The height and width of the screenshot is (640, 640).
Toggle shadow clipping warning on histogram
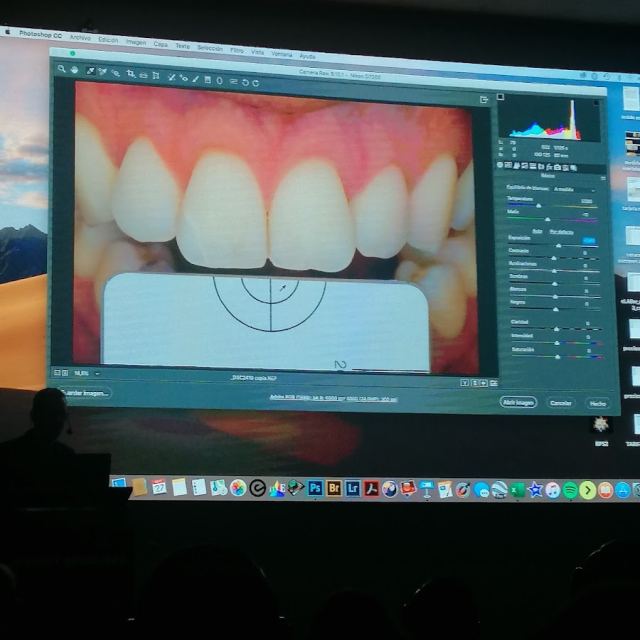pos(500,97)
